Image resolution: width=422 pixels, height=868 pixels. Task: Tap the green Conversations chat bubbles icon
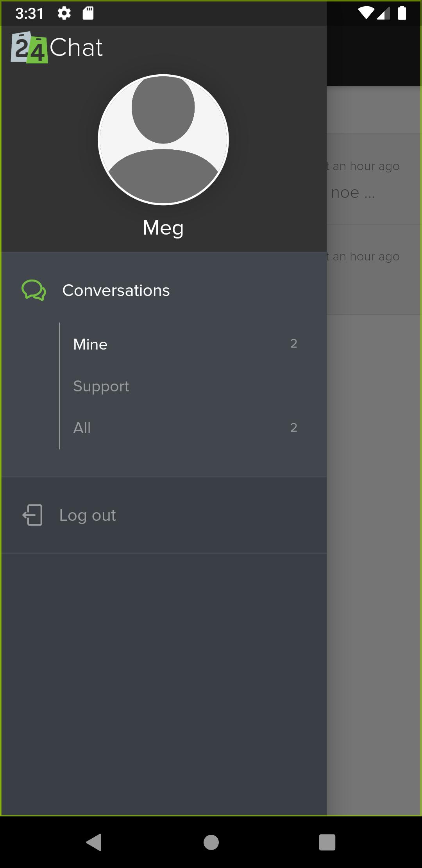click(34, 290)
